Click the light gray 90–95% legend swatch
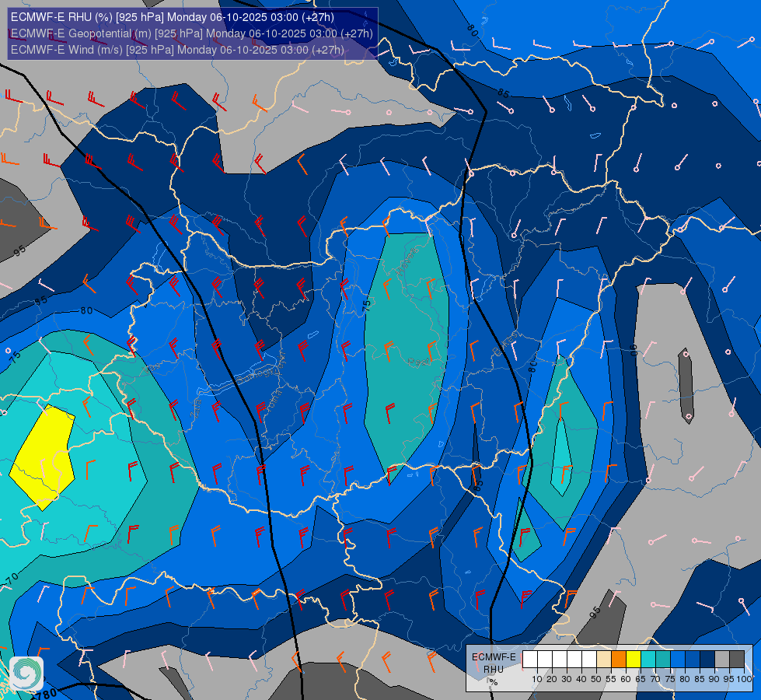The image size is (761, 700). coord(722,660)
